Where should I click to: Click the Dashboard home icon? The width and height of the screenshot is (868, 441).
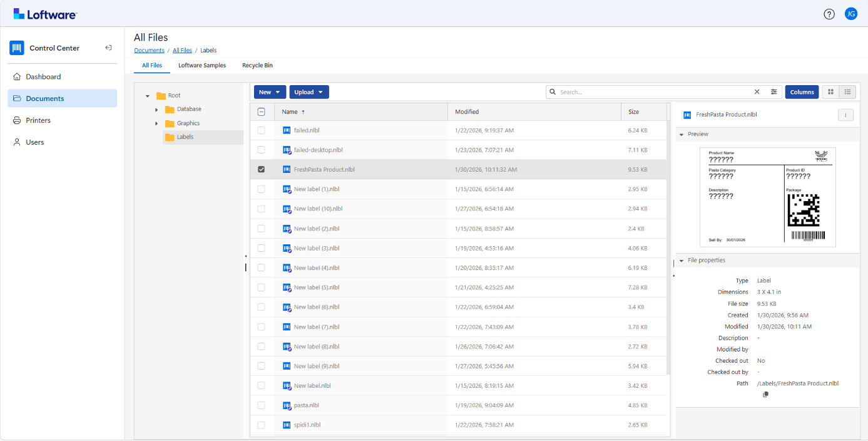point(17,76)
